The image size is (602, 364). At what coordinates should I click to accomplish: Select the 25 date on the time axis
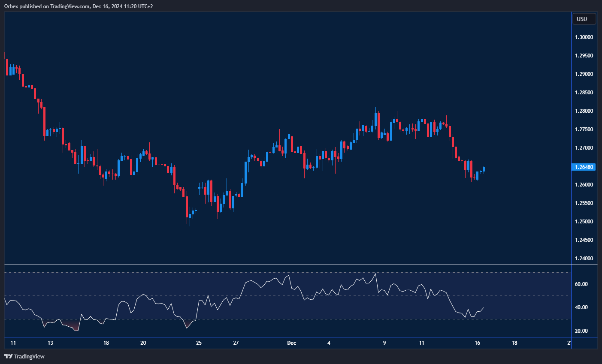click(x=199, y=343)
